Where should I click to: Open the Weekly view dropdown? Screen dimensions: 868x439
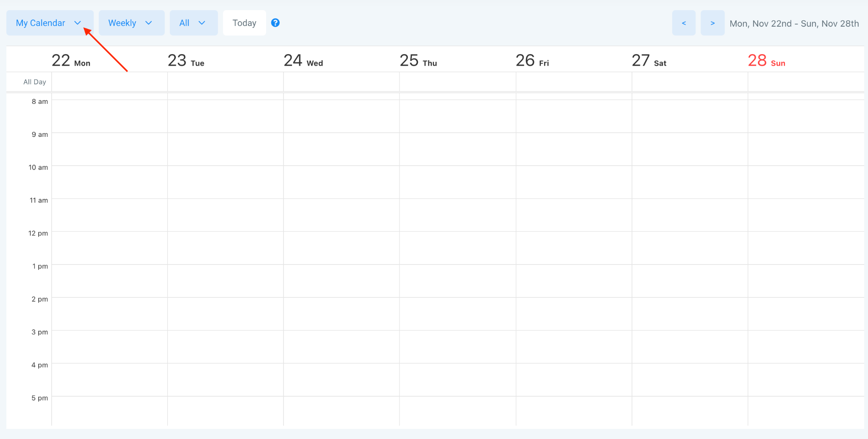click(x=131, y=23)
